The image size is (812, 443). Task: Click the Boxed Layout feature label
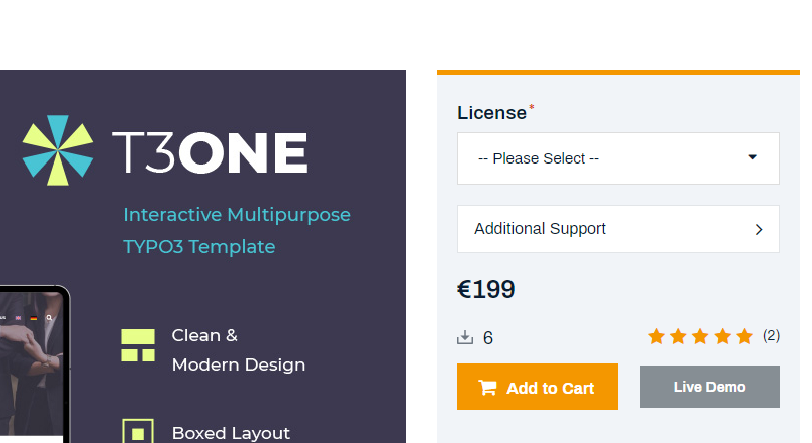(231, 433)
